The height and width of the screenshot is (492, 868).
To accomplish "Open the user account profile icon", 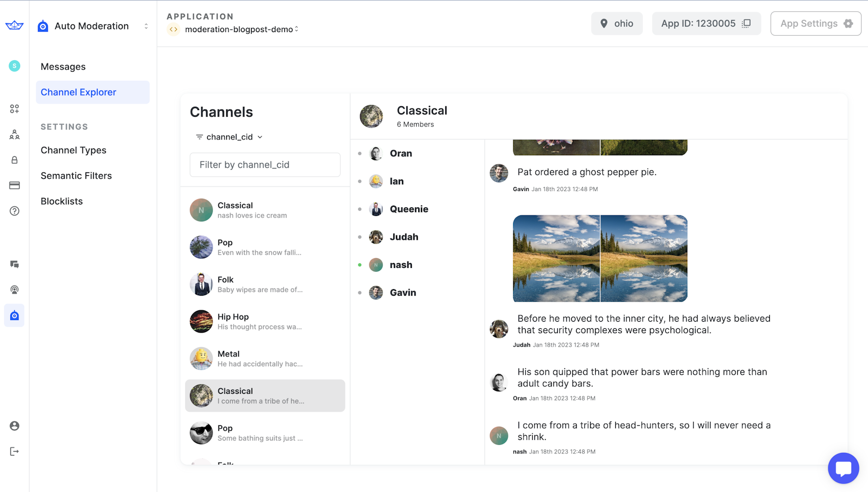I will pyautogui.click(x=15, y=426).
